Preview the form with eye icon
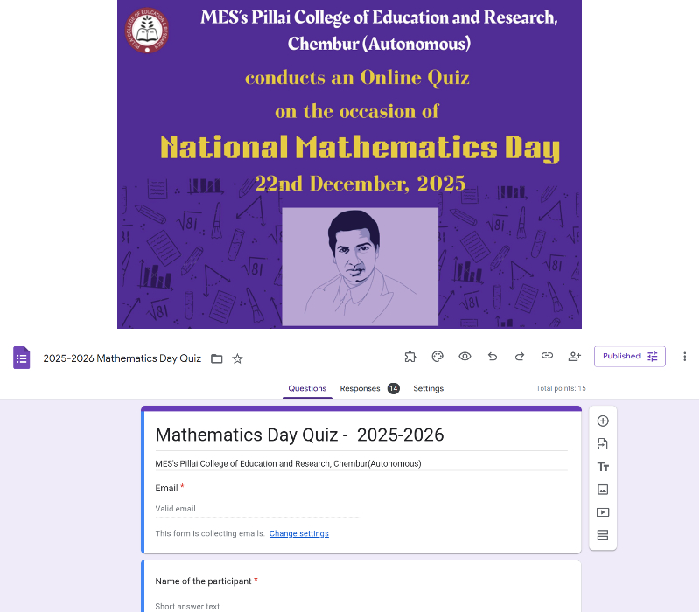Screen dimensions: 700x612 (465, 356)
